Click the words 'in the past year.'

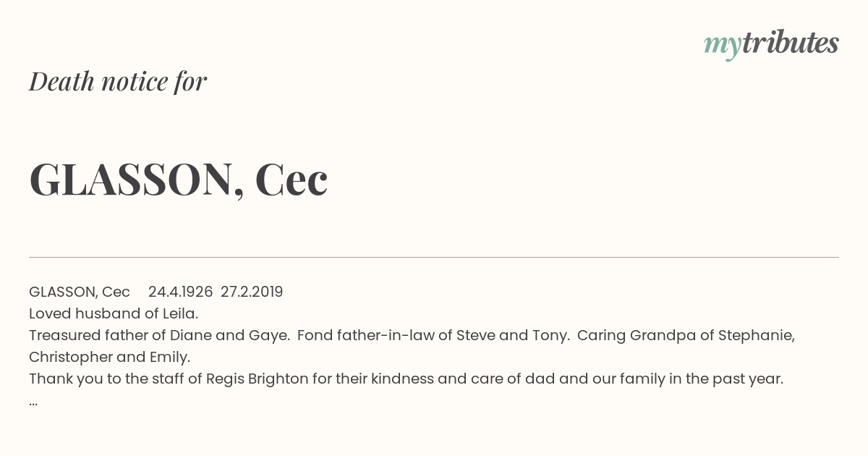point(727,379)
